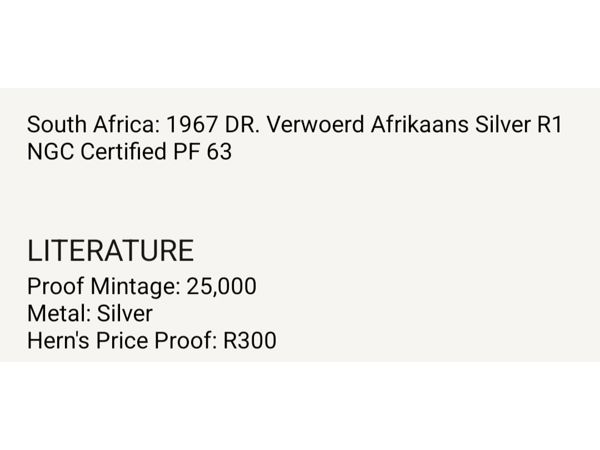Image resolution: width=600 pixels, height=450 pixels.
Task: Click the word 'Certified'
Action: click(x=123, y=152)
